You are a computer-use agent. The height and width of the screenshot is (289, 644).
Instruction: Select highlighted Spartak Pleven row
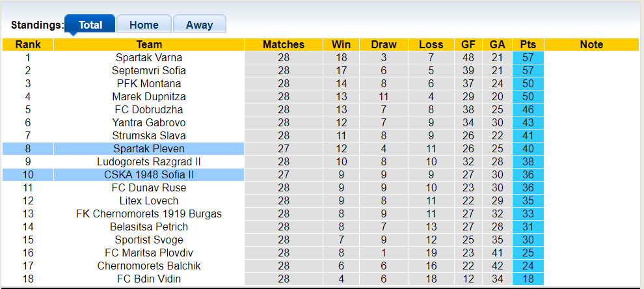149,148
